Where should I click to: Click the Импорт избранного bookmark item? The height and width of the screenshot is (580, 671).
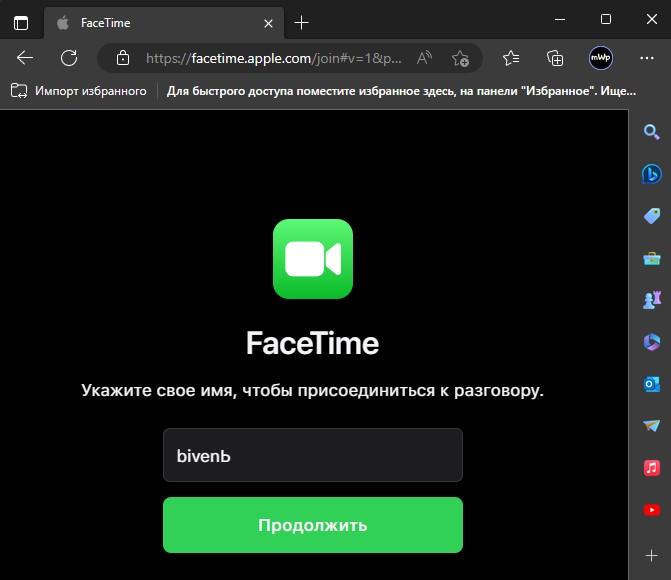[x=79, y=91]
